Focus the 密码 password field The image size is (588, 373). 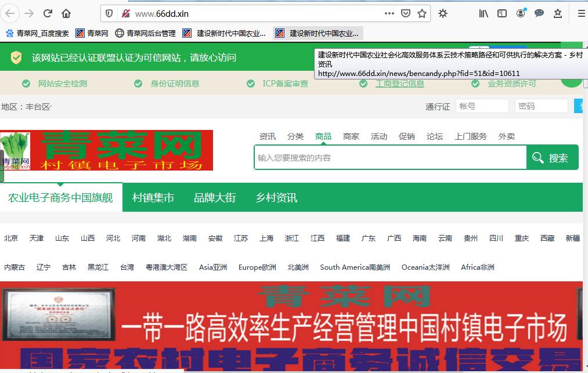(x=542, y=106)
